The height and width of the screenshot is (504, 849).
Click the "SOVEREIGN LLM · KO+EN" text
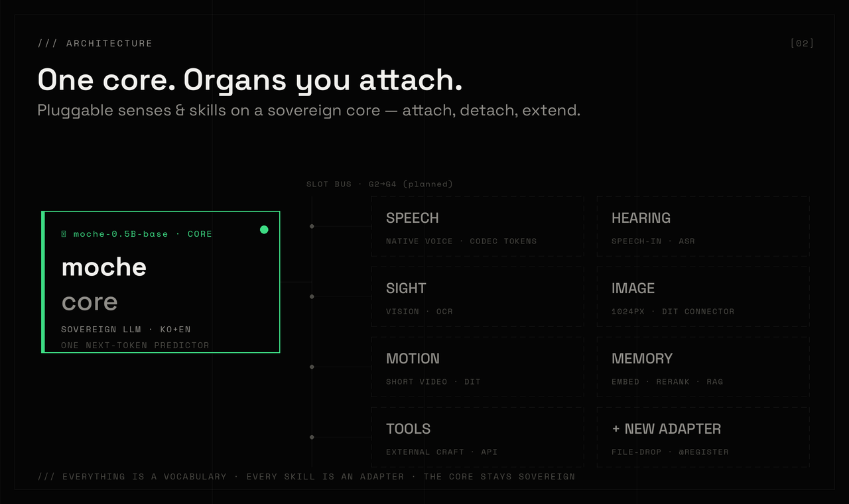[126, 330]
